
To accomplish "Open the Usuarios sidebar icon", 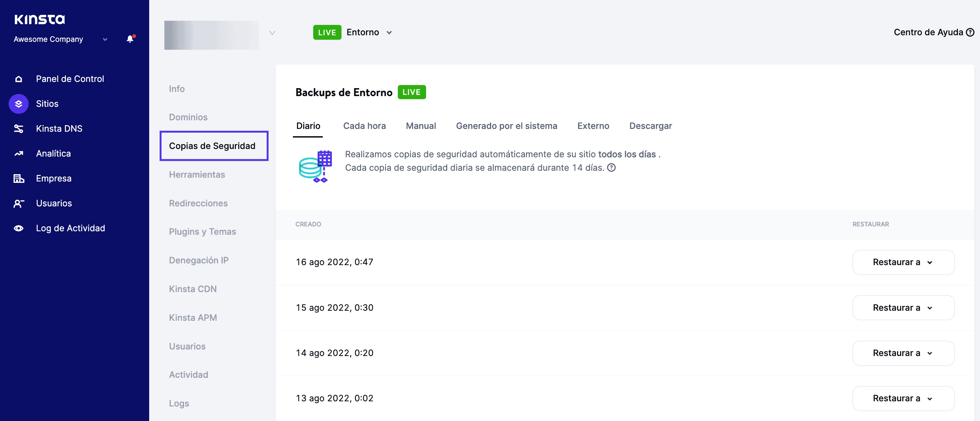I will pyautogui.click(x=19, y=203).
